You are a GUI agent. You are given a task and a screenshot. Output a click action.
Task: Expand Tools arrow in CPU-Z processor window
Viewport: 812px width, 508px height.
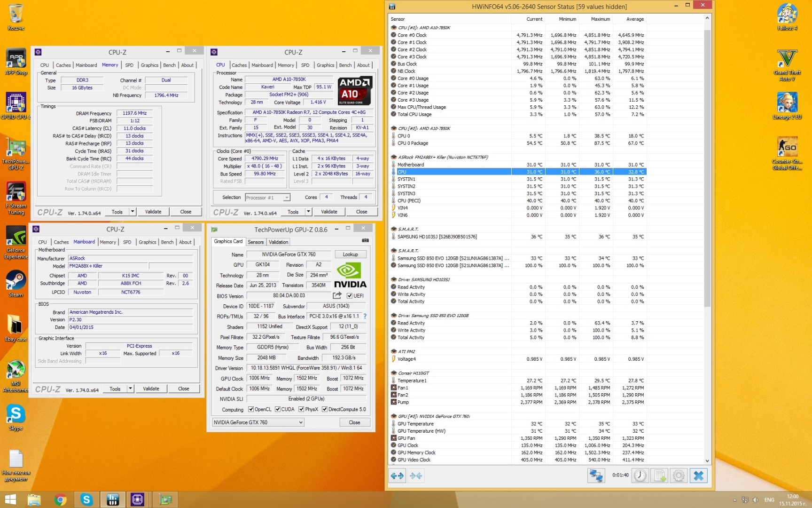309,212
